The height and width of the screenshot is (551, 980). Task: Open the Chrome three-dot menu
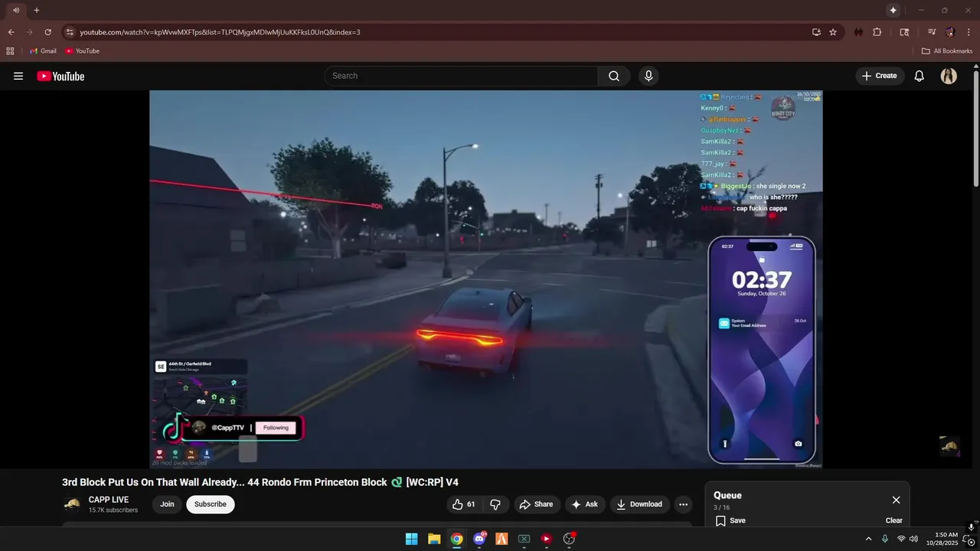969,32
